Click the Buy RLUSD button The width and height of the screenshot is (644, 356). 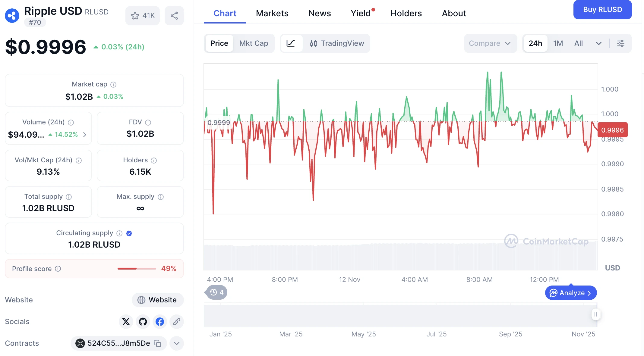coord(602,10)
